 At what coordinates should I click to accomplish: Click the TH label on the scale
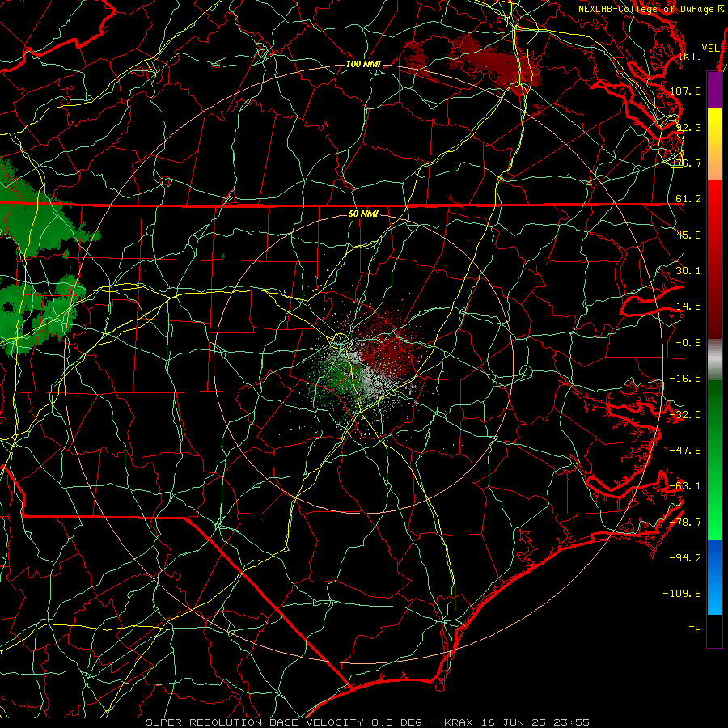coord(695,630)
